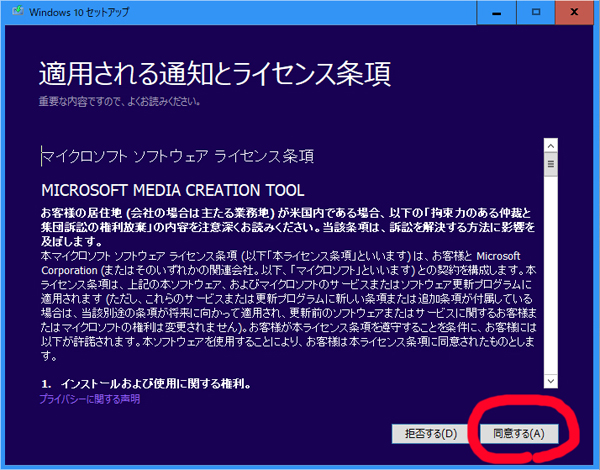Click the scrollbar track below the thumb
The image size is (600, 470).
tap(551, 276)
